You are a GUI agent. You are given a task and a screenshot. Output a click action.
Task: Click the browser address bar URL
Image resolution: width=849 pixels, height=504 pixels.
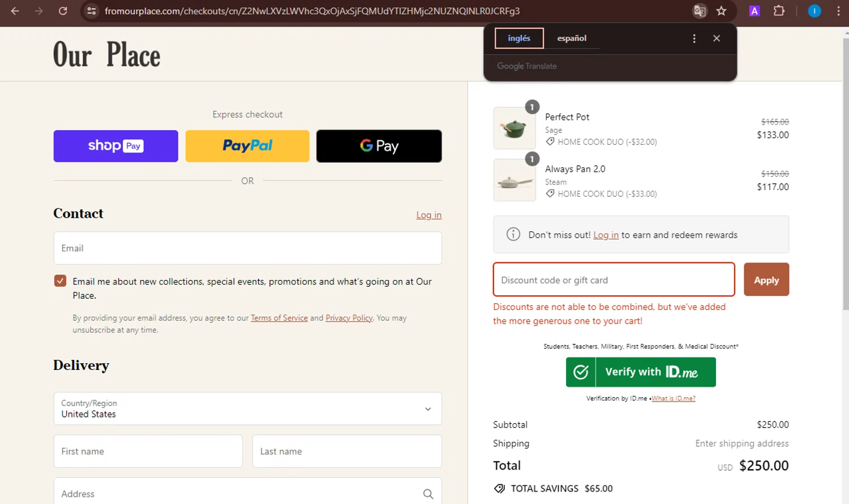(x=312, y=11)
